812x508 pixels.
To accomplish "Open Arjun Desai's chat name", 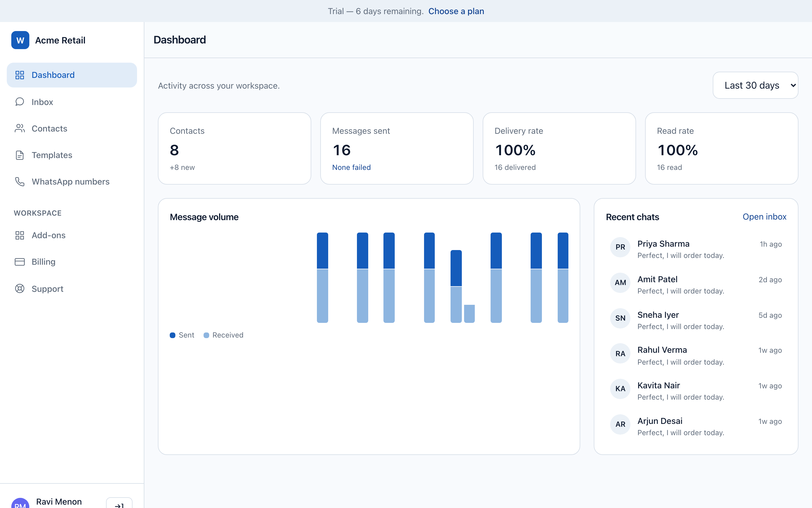I will (x=660, y=421).
